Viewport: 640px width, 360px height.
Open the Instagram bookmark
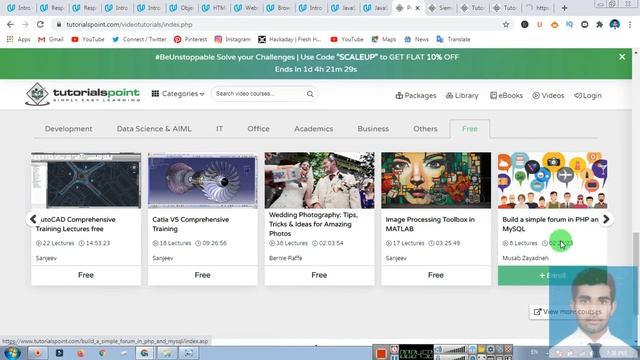(x=233, y=39)
